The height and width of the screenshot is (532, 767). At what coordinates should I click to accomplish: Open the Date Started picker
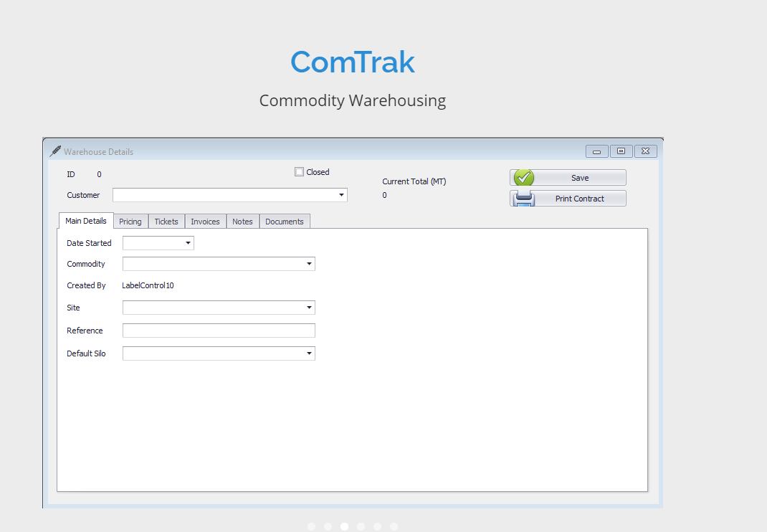tap(188, 243)
